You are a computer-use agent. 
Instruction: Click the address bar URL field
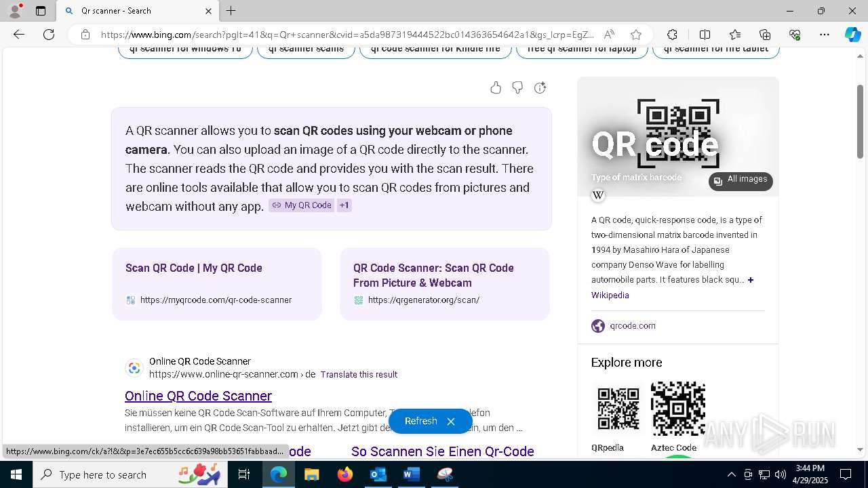pos(347,35)
